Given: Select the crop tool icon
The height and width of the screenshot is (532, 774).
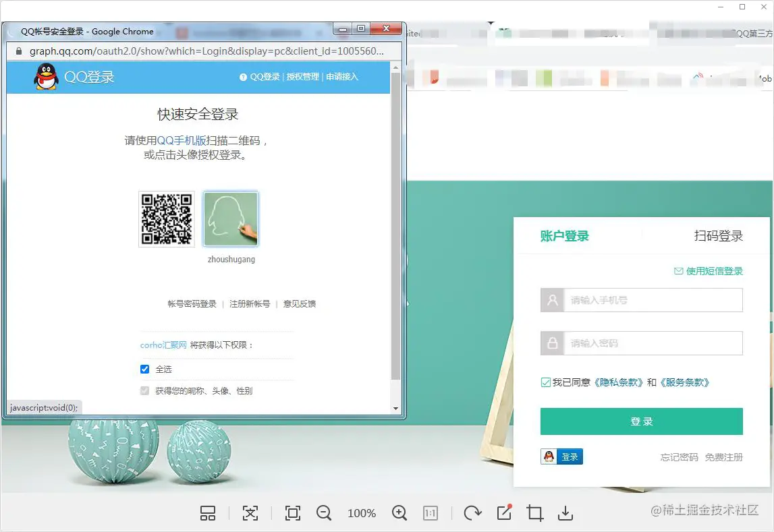Looking at the screenshot, I should click(x=534, y=513).
